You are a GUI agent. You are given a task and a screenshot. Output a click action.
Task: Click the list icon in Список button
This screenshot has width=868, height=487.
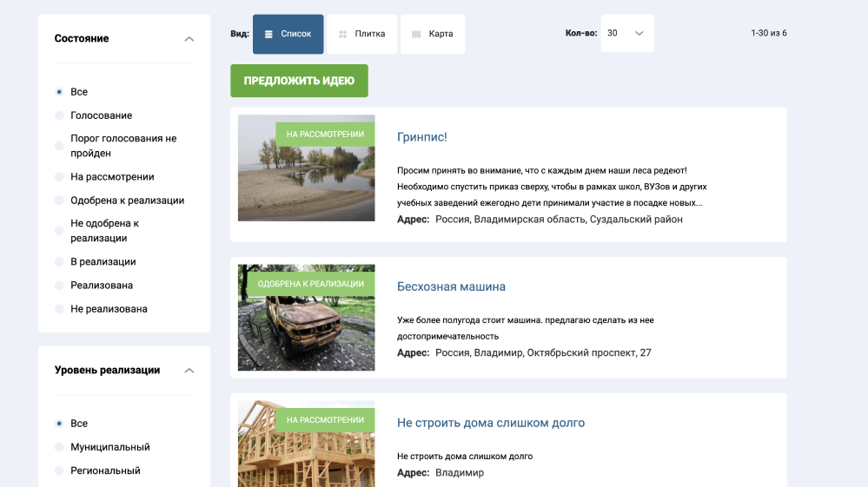coord(268,34)
